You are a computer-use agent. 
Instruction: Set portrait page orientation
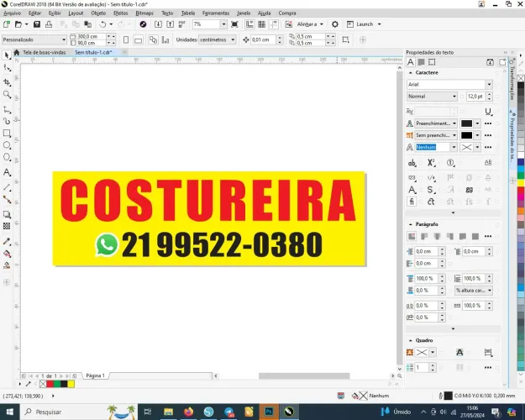coord(126,39)
